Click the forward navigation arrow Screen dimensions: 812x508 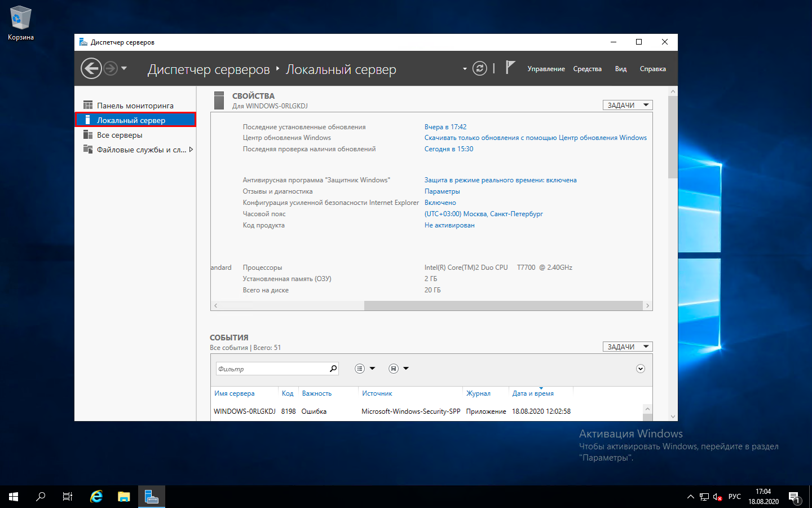pyautogui.click(x=111, y=68)
